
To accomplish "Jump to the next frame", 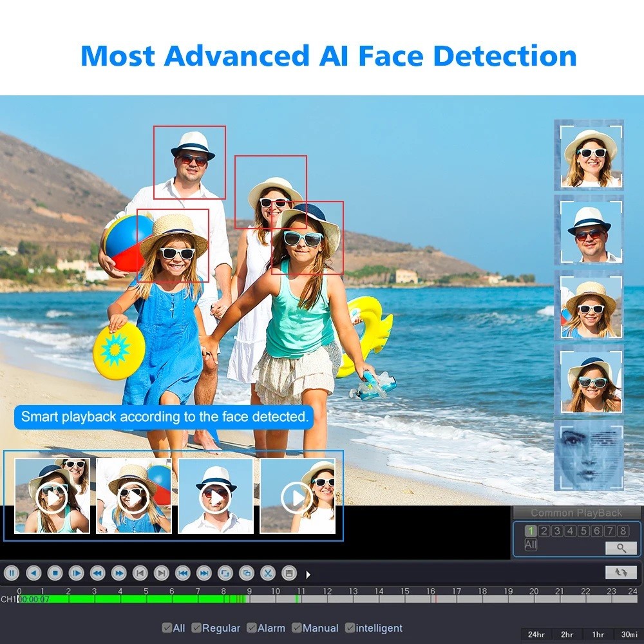I will click(x=162, y=573).
